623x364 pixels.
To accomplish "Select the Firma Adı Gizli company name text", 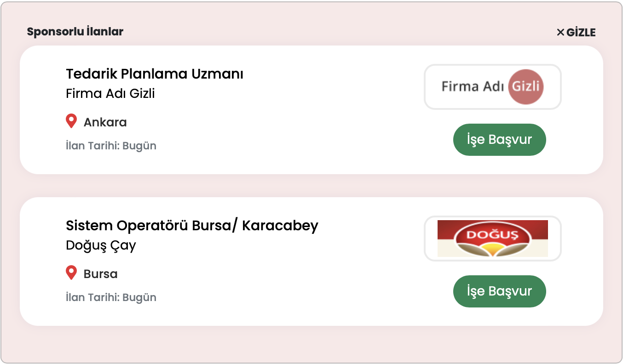I will (110, 94).
